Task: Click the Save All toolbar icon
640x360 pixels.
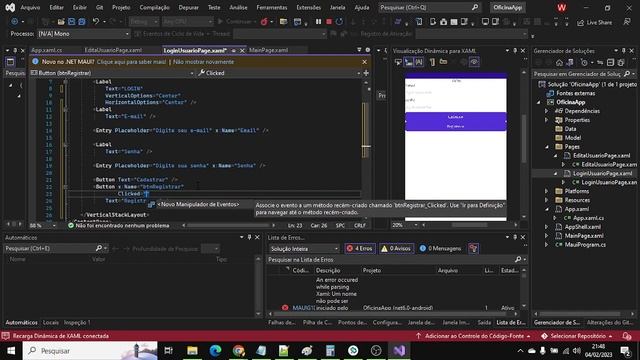Action: tap(82, 22)
